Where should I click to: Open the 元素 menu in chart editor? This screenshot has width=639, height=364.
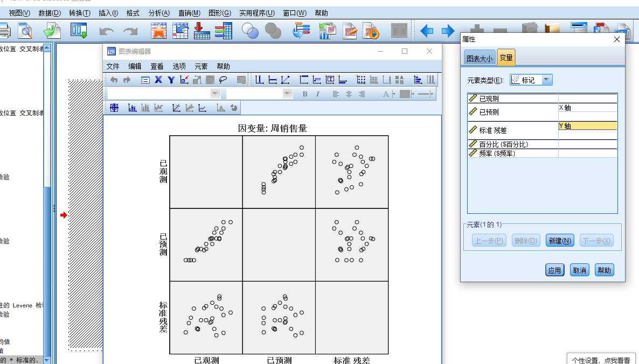(201, 66)
